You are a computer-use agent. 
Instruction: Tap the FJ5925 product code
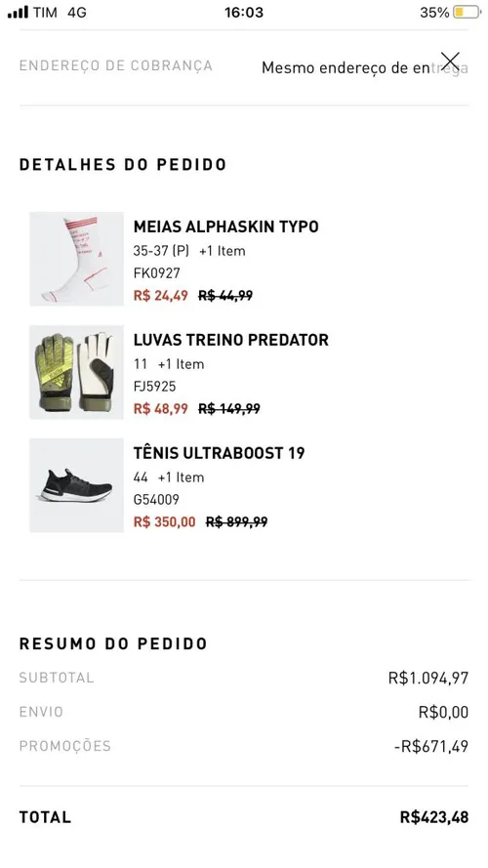[154, 387]
